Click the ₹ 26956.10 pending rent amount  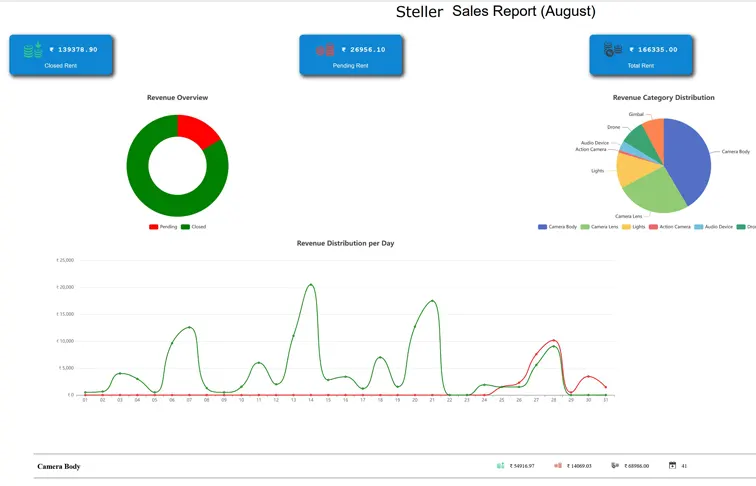[363, 50]
